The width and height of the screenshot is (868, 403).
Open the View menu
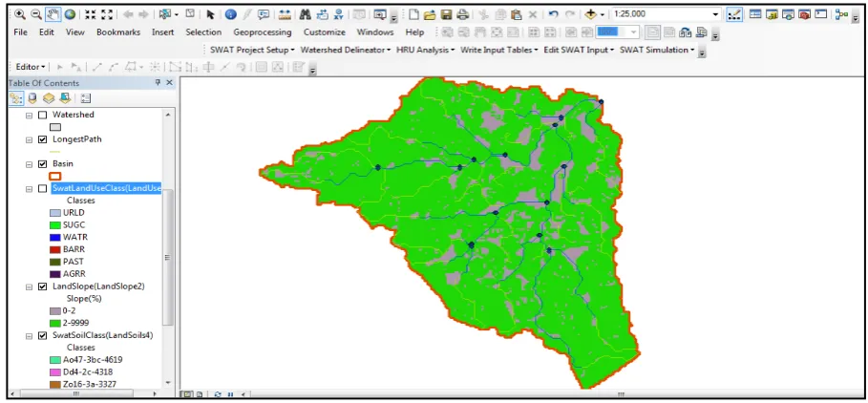tap(75, 32)
